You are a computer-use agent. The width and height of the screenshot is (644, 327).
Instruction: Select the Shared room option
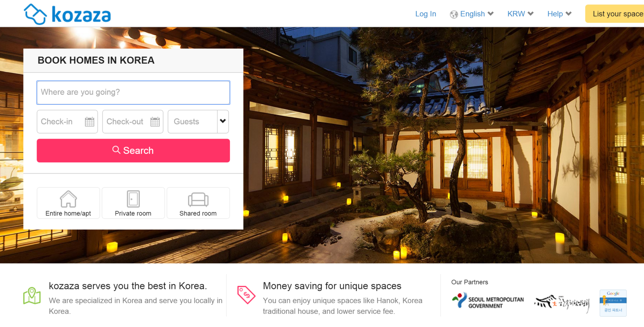coord(198,203)
